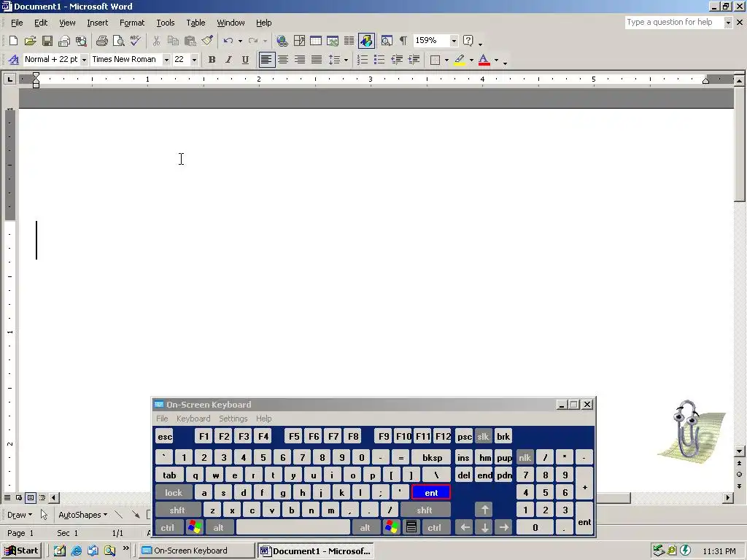The width and height of the screenshot is (747, 560).
Task: Open the On-Screen Keyboard Settings menu
Action: [233, 419]
